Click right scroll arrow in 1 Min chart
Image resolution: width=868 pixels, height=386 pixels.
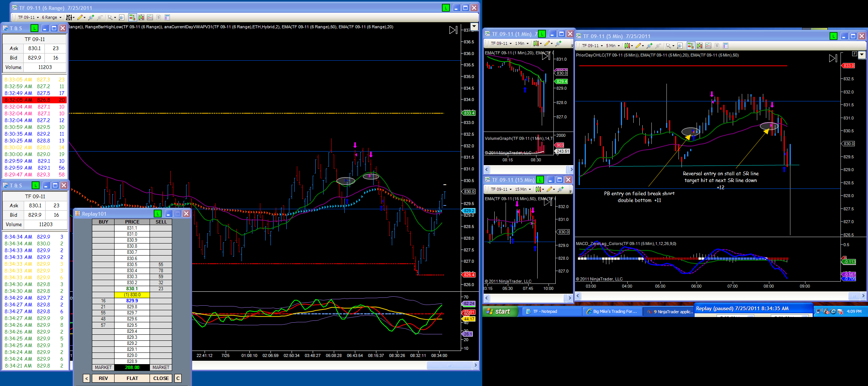[x=571, y=170]
